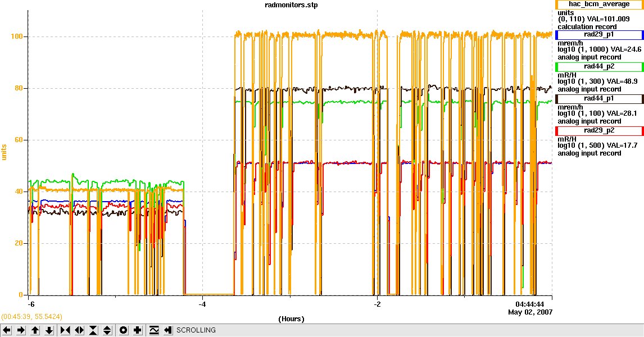Expand the time axis with outward-pointing horizontal triangles
The width and height of the screenshot is (644, 337).
pyautogui.click(x=79, y=330)
